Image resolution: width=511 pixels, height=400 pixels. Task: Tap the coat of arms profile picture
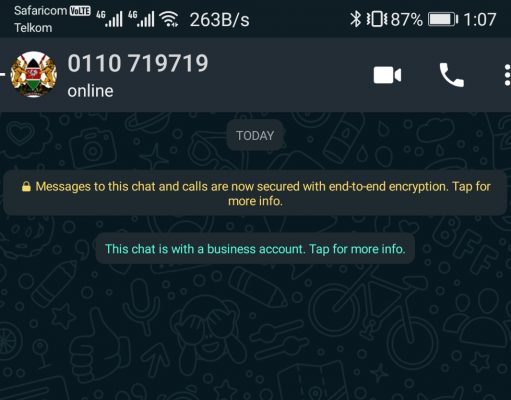pos(34,74)
